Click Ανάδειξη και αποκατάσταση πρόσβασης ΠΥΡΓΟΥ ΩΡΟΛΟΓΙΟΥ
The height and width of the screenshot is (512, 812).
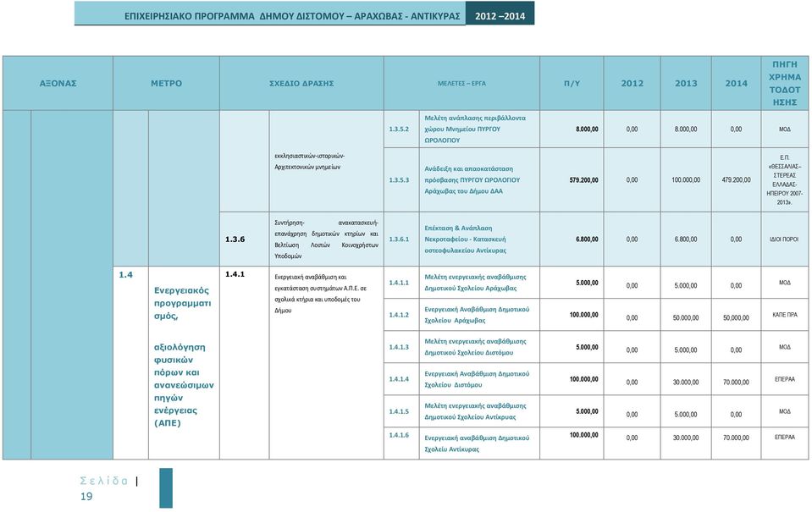click(472, 180)
